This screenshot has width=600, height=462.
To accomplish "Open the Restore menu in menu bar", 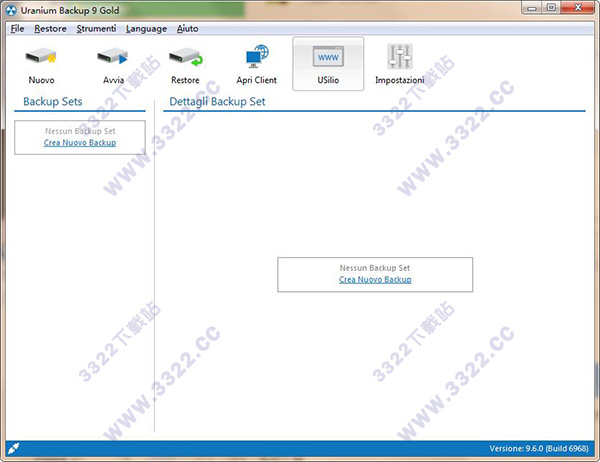I will pos(50,29).
